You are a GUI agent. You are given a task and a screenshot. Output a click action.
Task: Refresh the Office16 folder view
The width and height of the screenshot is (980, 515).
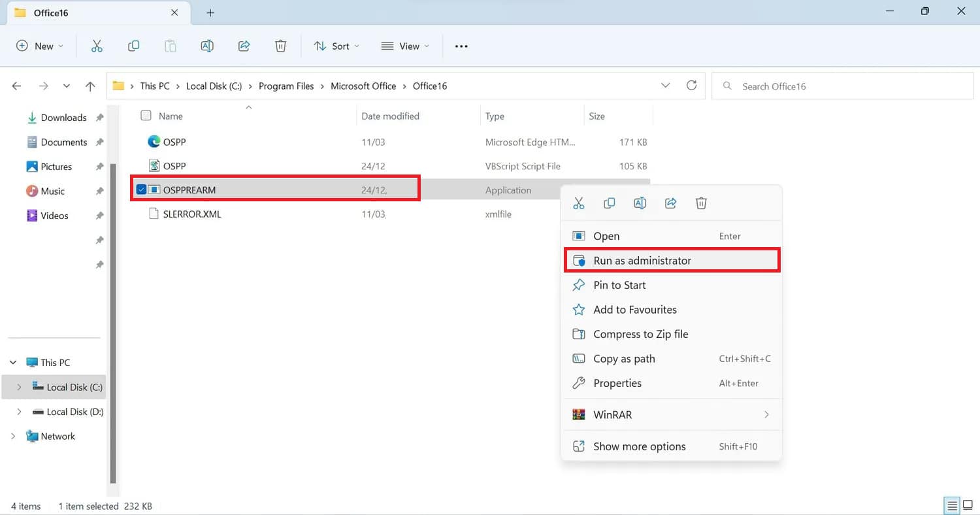tap(691, 86)
